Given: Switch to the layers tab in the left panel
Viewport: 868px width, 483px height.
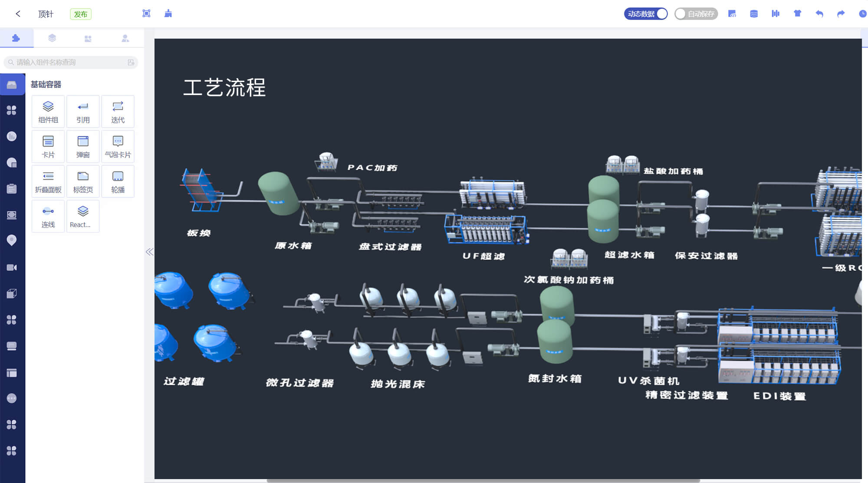Looking at the screenshot, I should [x=52, y=38].
